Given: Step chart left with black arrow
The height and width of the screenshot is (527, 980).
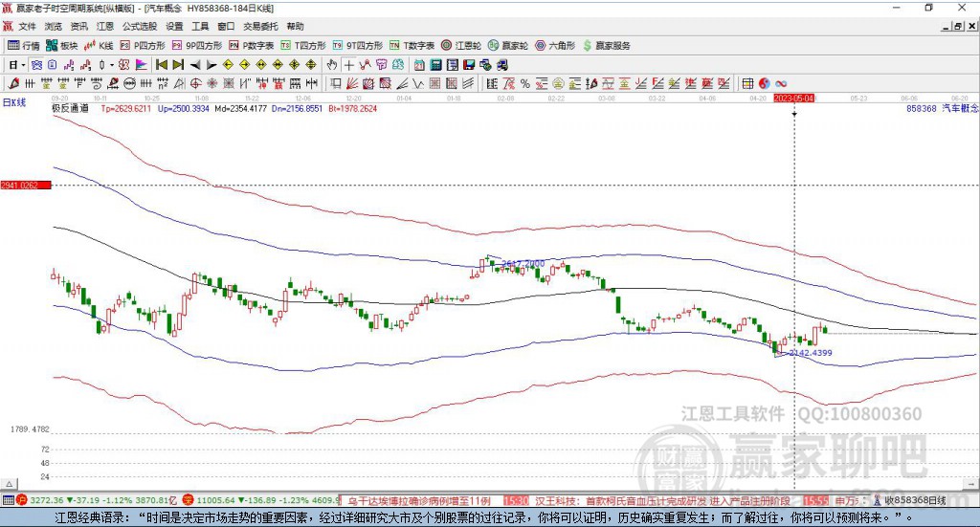Looking at the screenshot, I should tap(195, 65).
